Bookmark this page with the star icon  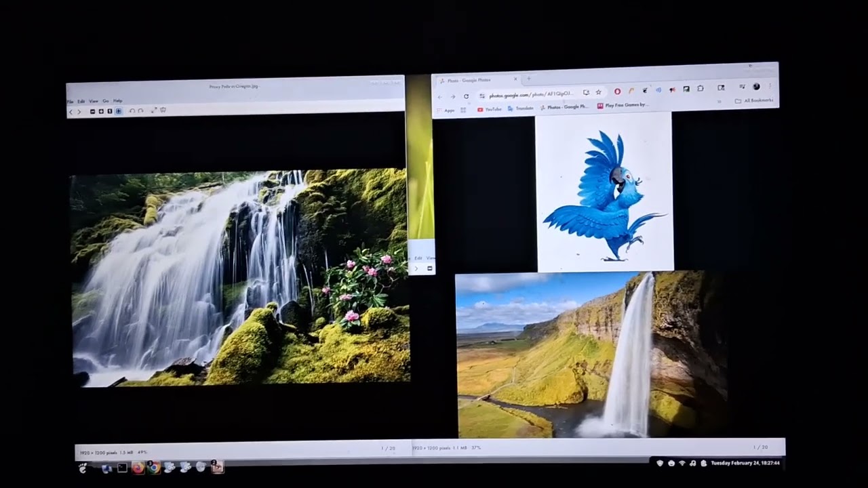pyautogui.click(x=598, y=92)
